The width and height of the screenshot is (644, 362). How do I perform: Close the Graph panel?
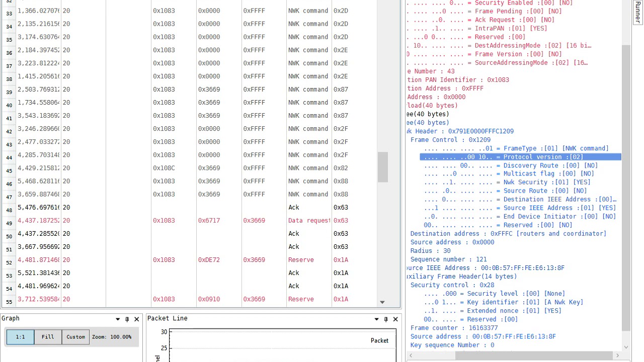[x=136, y=319]
